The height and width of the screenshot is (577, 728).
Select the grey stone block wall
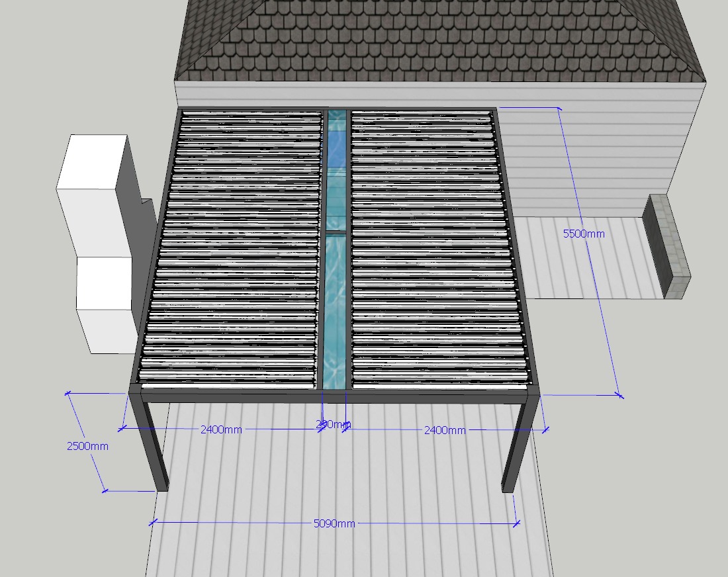(x=666, y=246)
